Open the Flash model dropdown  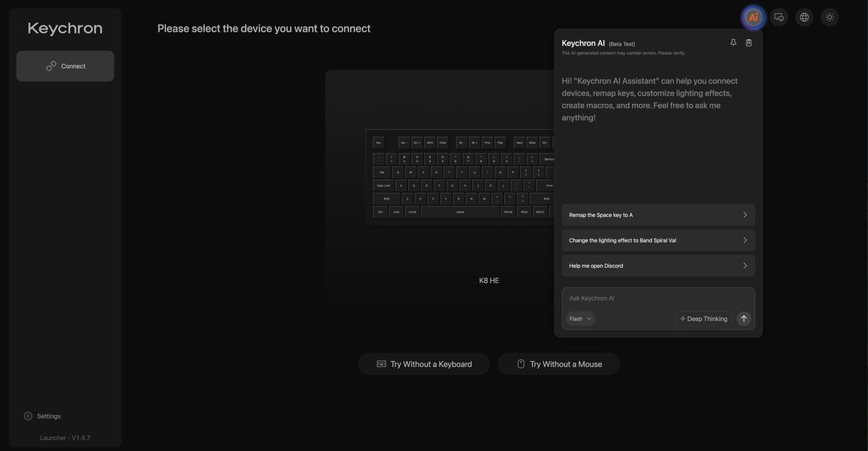pos(580,319)
